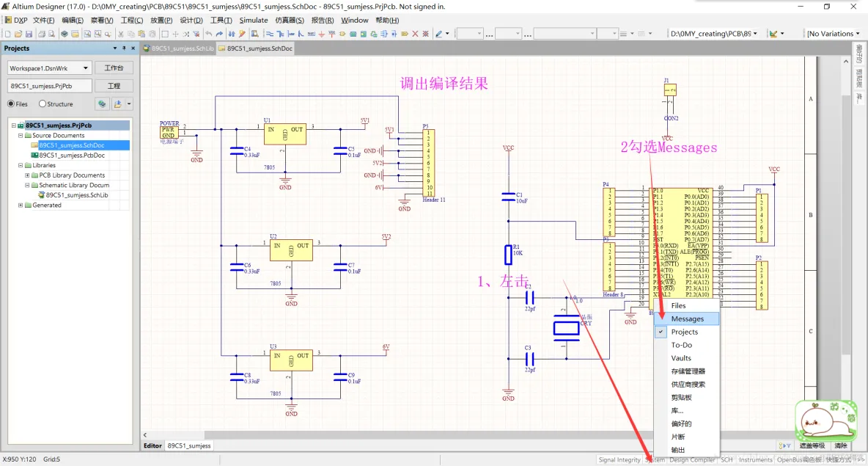Choose Vaults in the popup menu
The height and width of the screenshot is (466, 868).
[x=686, y=358]
